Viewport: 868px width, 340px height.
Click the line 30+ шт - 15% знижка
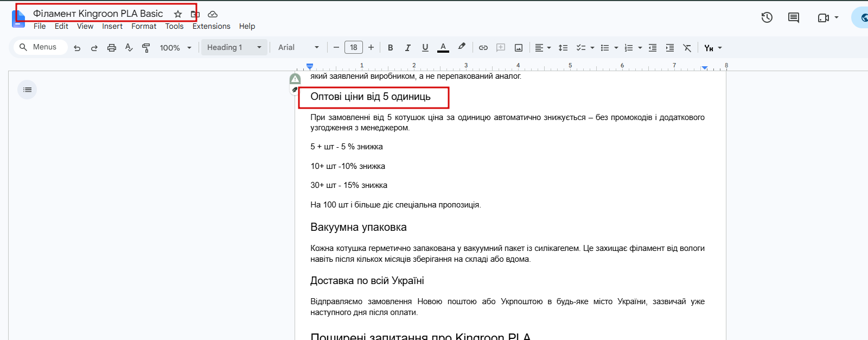click(x=349, y=185)
